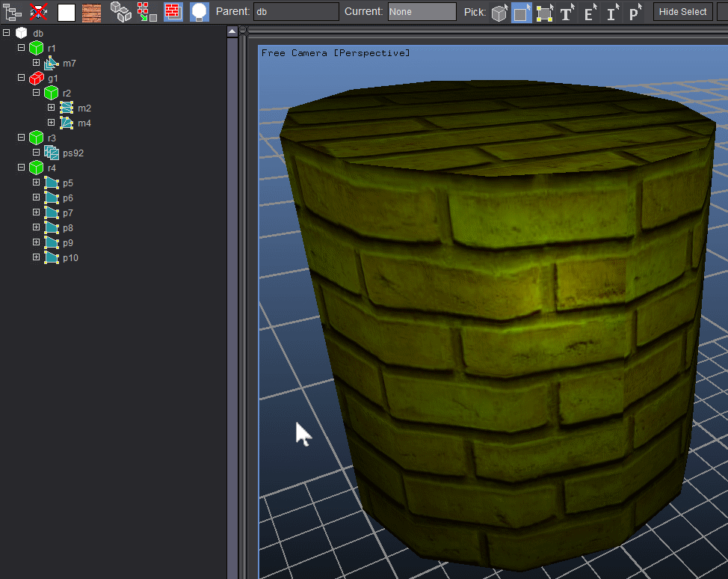Image resolution: width=728 pixels, height=579 pixels.
Task: Click the red cube icon for g1
Action: click(36, 78)
